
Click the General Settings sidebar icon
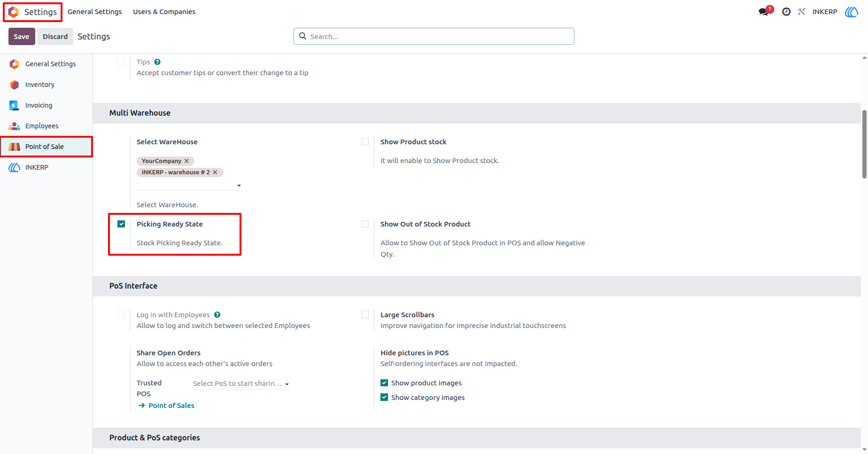15,64
